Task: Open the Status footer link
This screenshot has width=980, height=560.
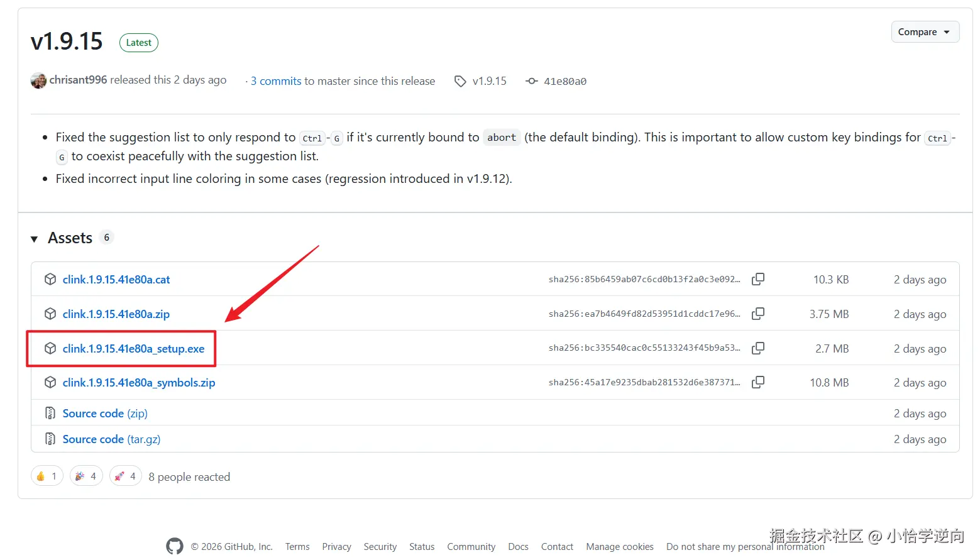Action: pos(422,547)
